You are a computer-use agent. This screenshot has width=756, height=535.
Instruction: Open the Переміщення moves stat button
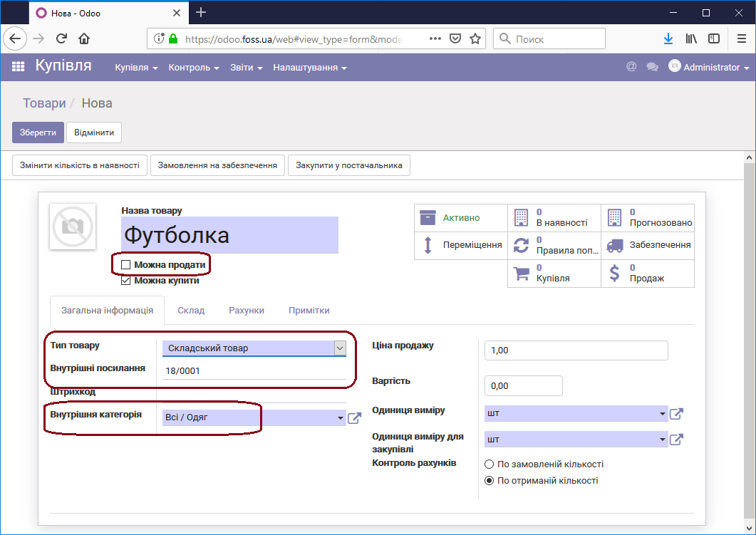[x=461, y=245]
